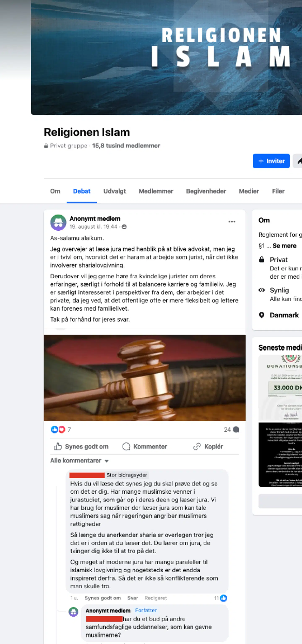Open the three-dot post options menu

click(232, 222)
